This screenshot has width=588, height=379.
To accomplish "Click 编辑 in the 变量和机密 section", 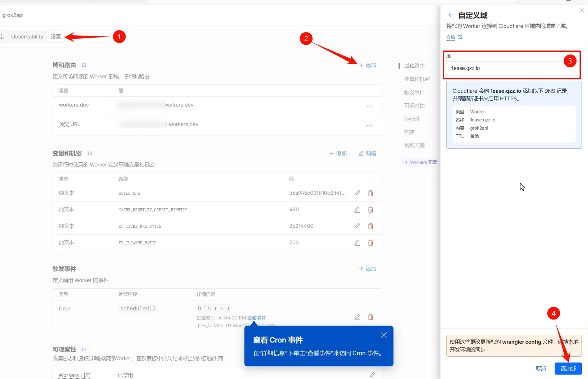I will (367, 153).
